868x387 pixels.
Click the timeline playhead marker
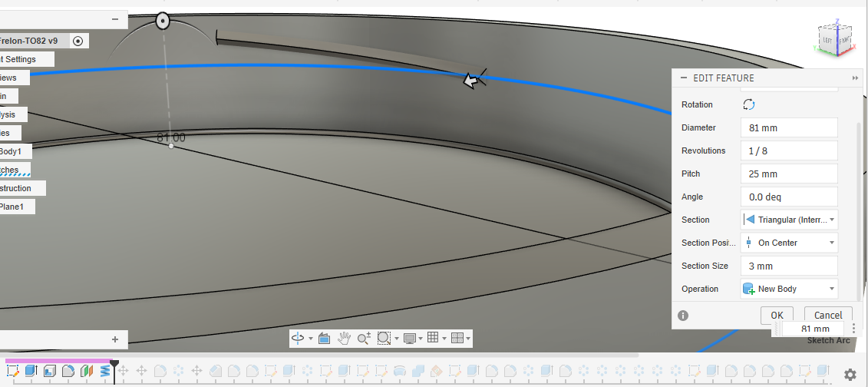[x=114, y=364]
